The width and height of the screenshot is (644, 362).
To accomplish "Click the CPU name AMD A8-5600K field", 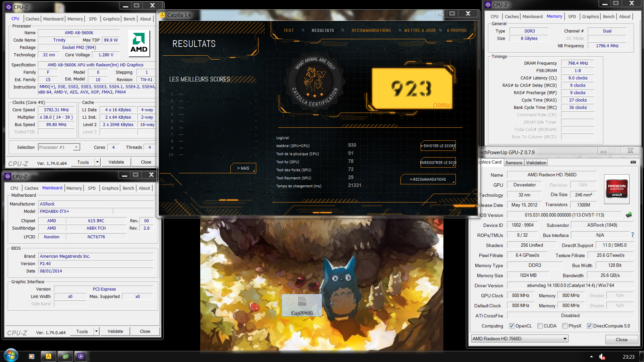I will point(79,33).
